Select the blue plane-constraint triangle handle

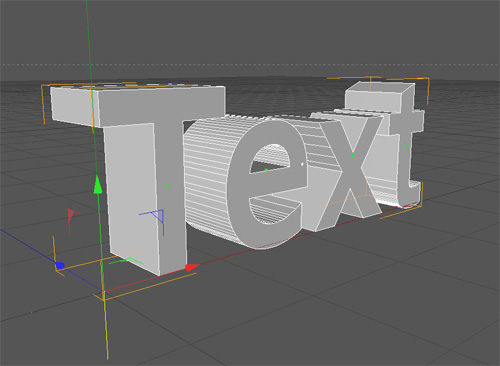coord(158,216)
